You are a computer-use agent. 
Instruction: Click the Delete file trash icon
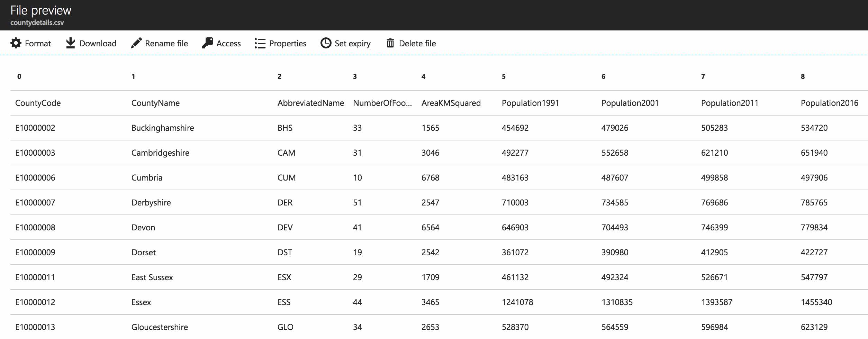390,43
